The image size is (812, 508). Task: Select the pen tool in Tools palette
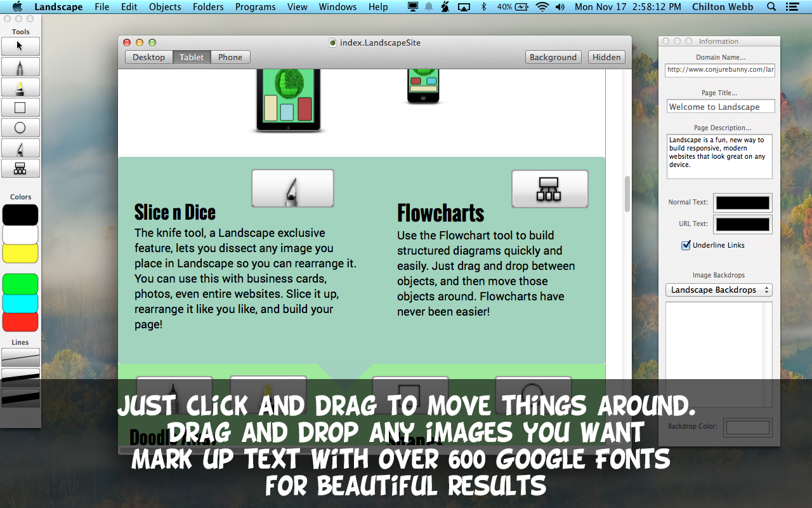point(20,67)
